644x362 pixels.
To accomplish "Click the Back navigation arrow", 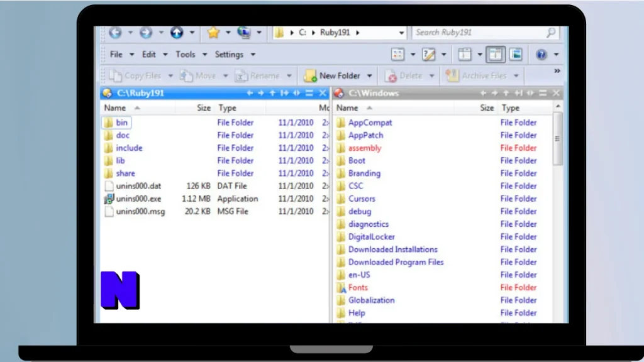I will tap(116, 33).
